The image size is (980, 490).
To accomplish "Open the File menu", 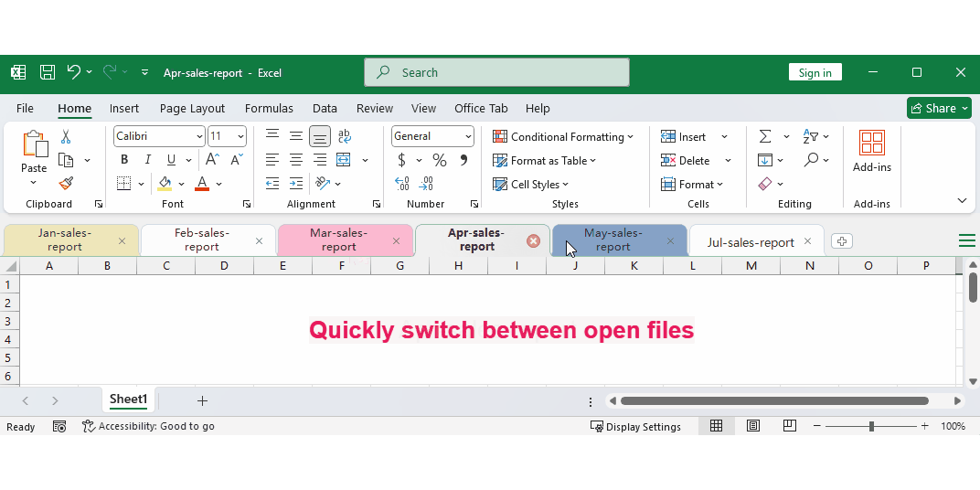I will tap(25, 108).
